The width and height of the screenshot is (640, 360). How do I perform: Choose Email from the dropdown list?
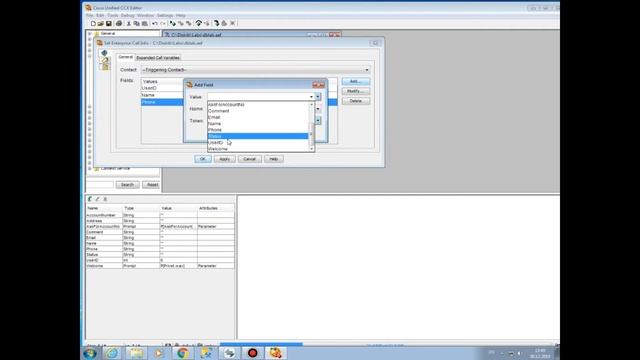tap(258, 117)
